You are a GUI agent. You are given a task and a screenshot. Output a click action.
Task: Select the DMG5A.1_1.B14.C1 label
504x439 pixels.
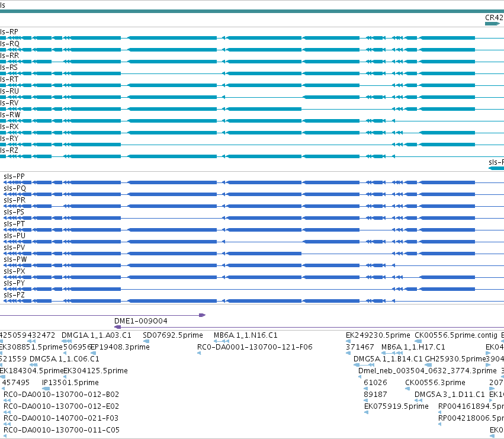(x=388, y=359)
